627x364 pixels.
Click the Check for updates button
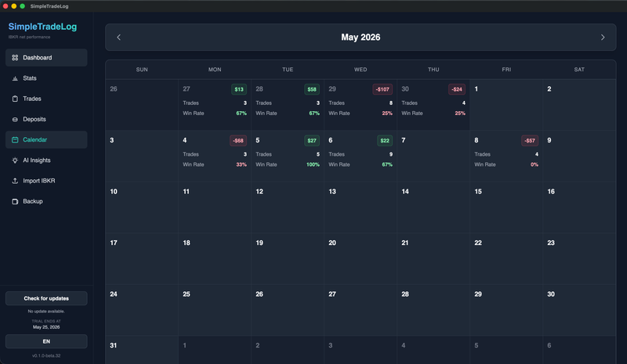tap(46, 298)
